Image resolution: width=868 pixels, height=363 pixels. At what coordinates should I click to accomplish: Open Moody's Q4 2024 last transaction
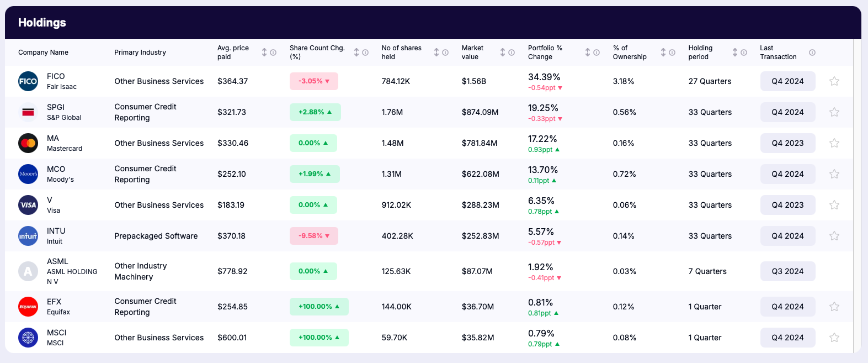coord(787,174)
